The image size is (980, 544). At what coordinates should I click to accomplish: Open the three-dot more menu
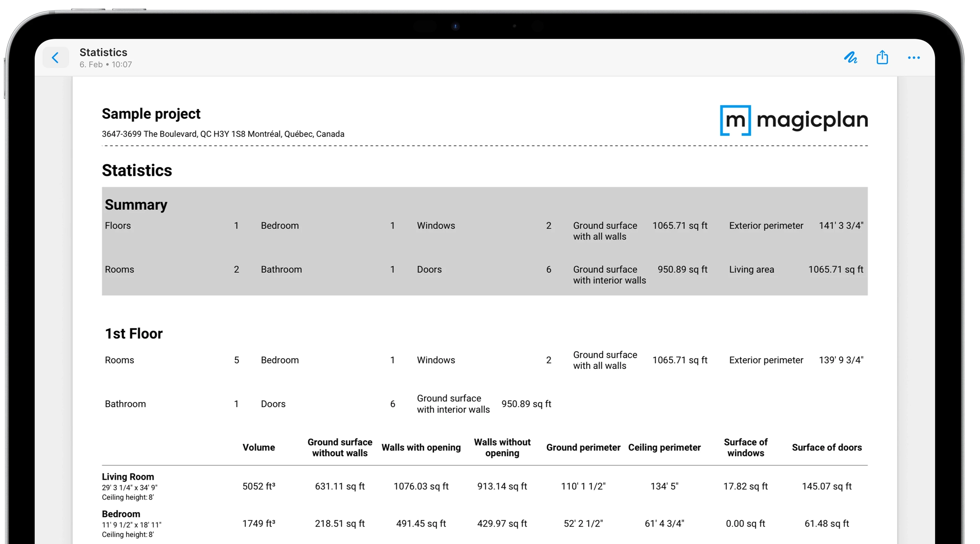(913, 58)
